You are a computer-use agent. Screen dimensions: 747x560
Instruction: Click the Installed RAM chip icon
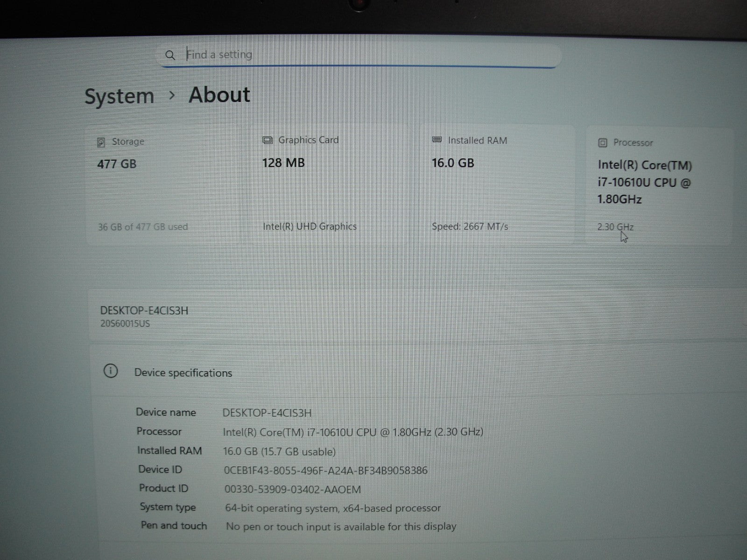coord(437,140)
